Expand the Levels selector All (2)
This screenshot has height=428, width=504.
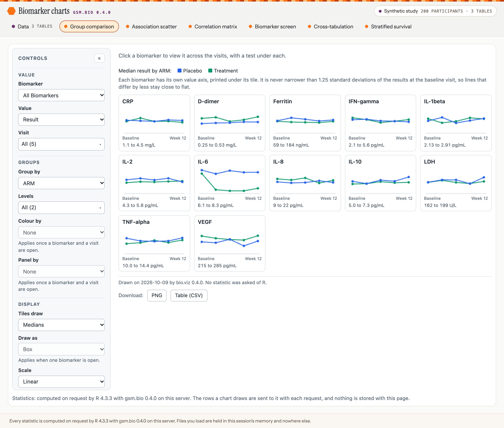tap(61, 208)
